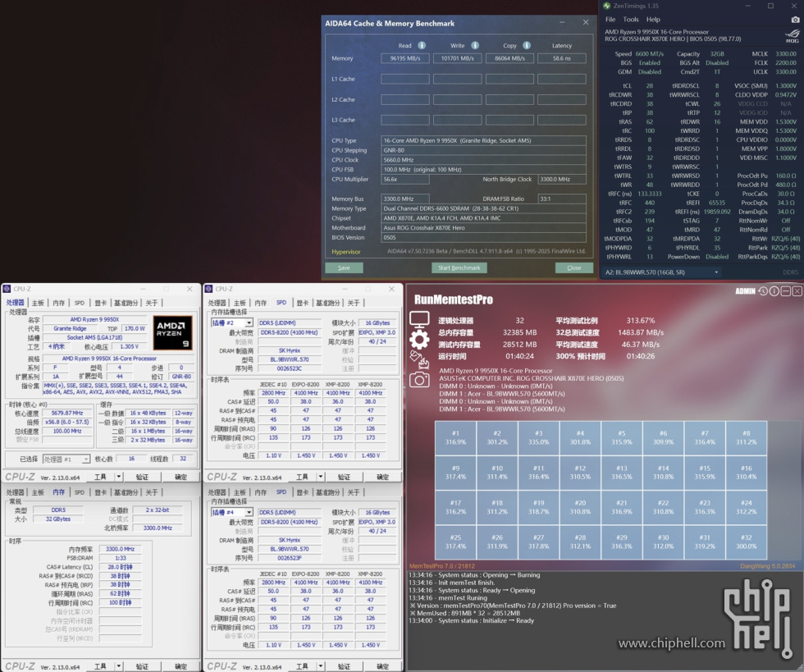Show RunMemtestPro info via the circled i icon

[x=774, y=290]
